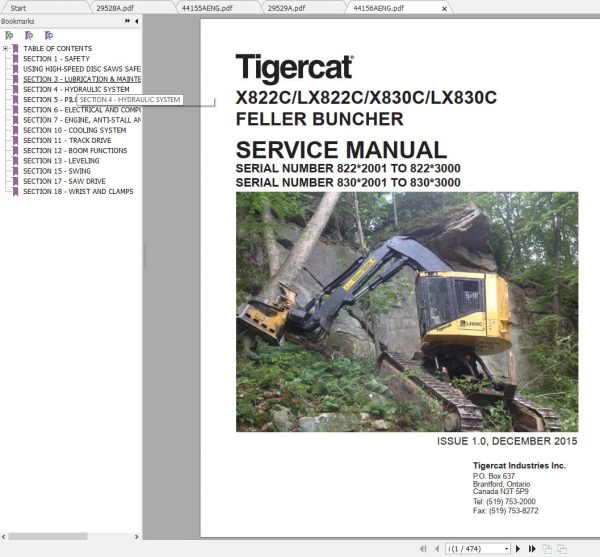Open the 29528A.pdf tab

115,8
